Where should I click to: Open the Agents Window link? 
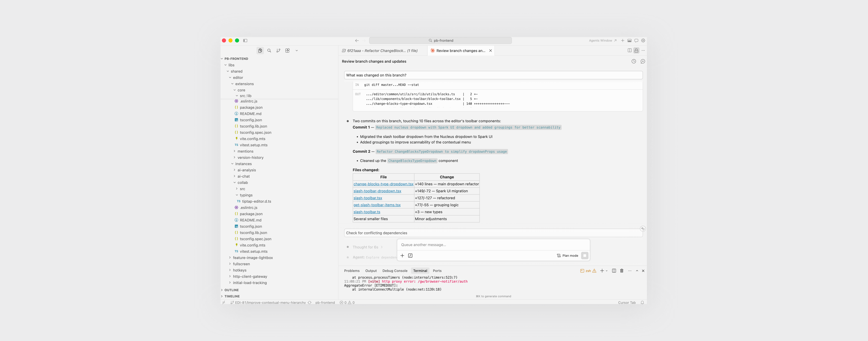[x=602, y=40]
